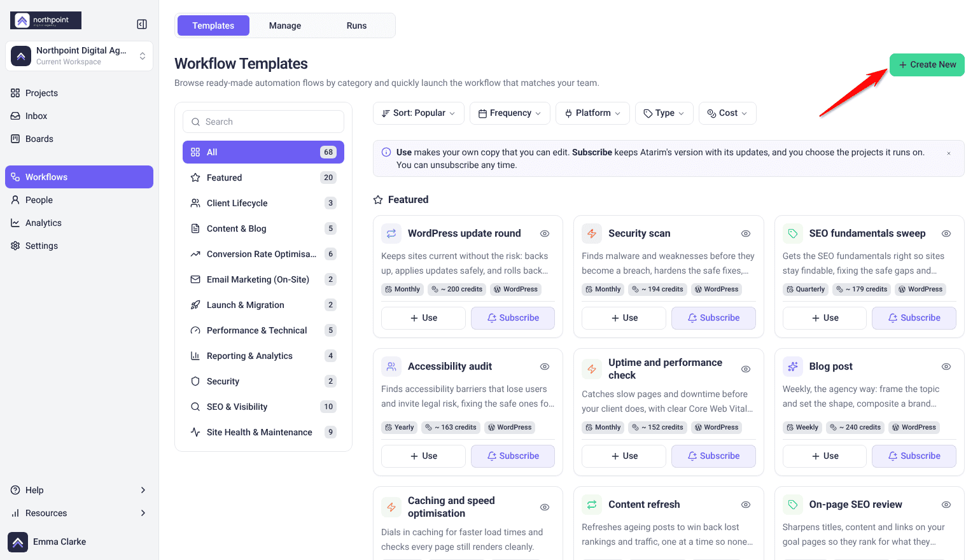This screenshot has height=560, width=980.
Task: Select Conversion Rate Optimisation category
Action: pos(263,254)
